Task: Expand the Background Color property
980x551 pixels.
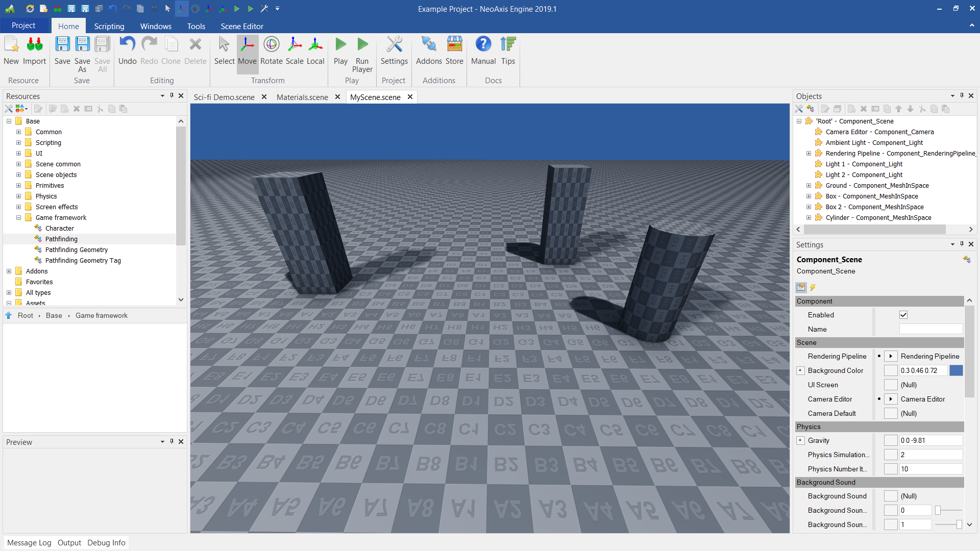Action: 800,371
